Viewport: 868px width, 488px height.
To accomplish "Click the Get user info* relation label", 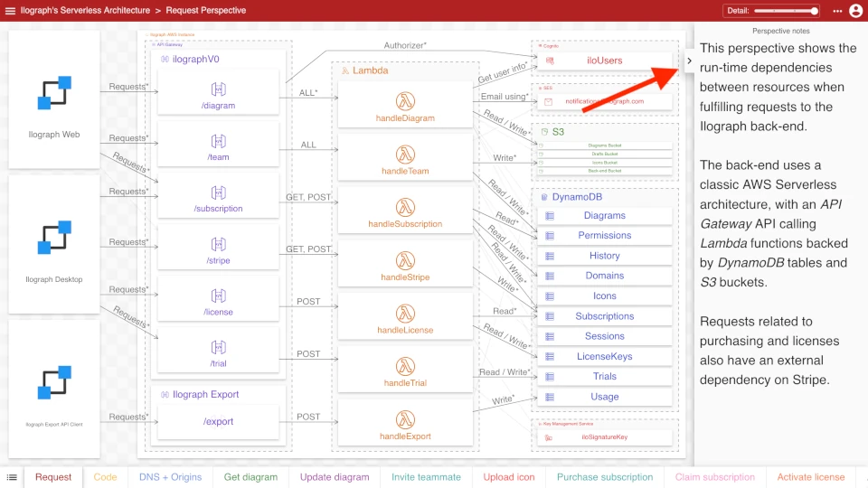I will pos(503,73).
